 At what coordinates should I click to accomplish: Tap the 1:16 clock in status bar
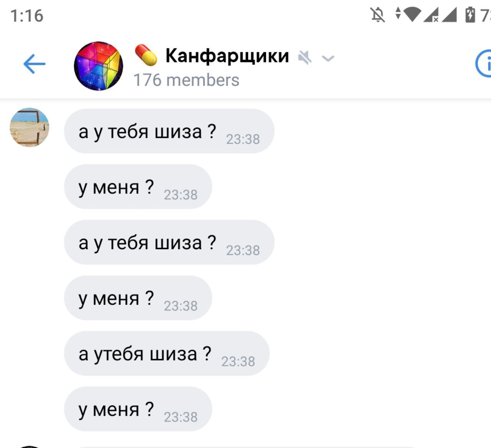(27, 16)
